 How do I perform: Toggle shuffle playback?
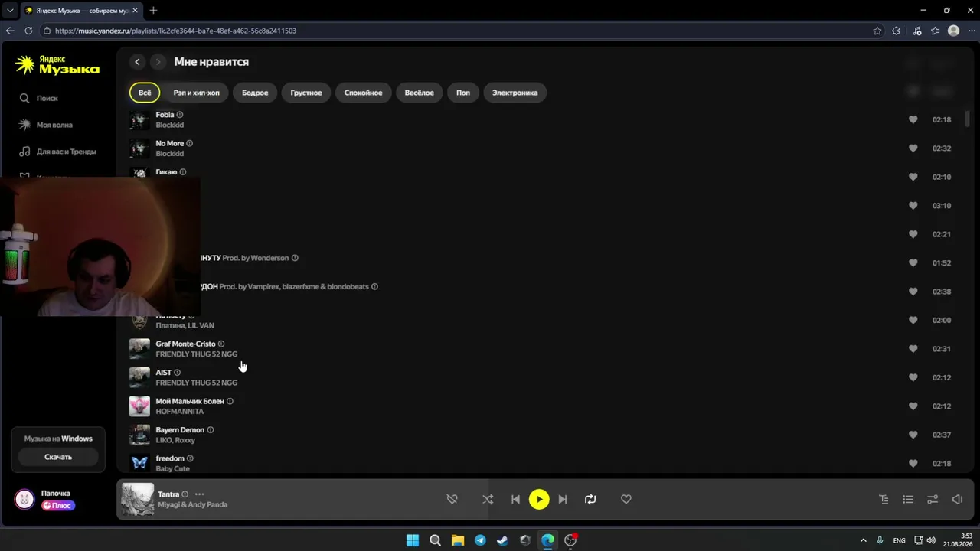(x=488, y=499)
